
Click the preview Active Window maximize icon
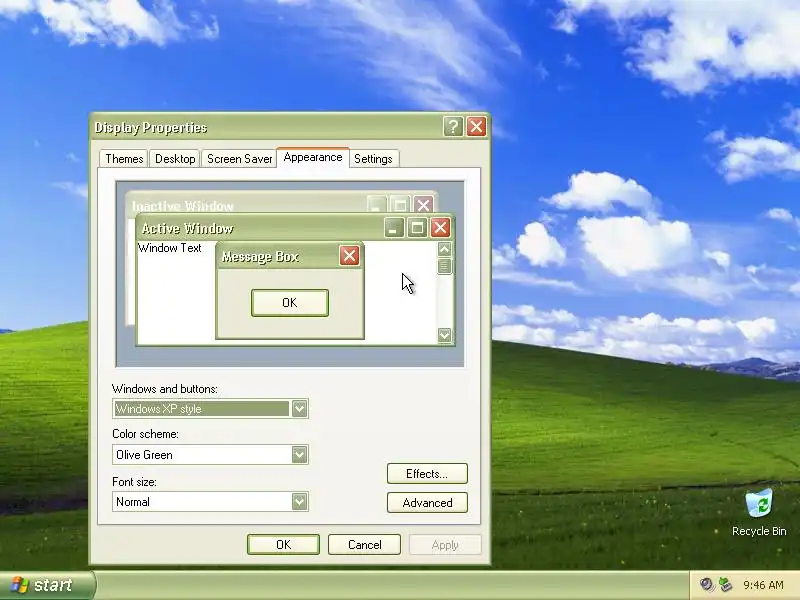[x=417, y=228]
